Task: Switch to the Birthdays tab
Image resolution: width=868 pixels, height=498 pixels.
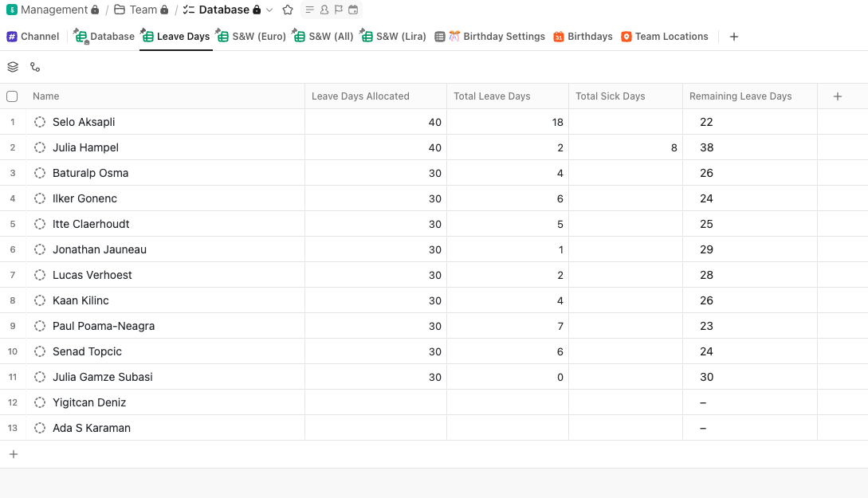Action: click(x=583, y=37)
